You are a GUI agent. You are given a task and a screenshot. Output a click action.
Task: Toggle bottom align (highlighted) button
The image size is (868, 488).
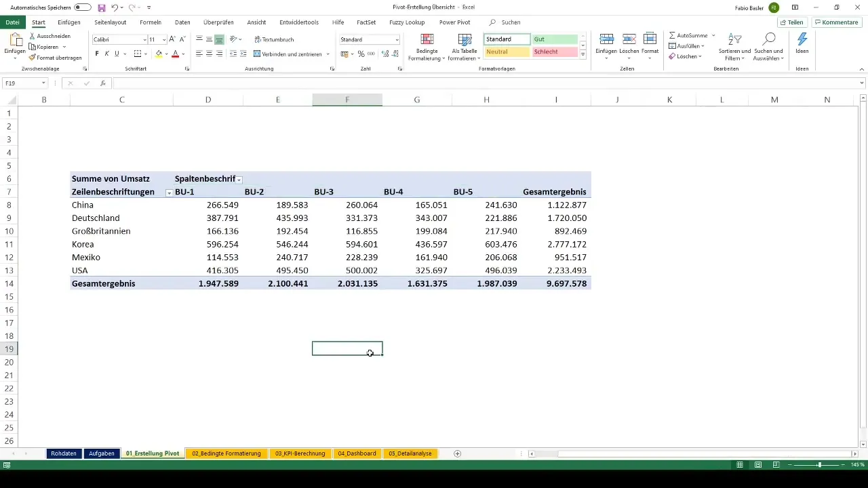[219, 39]
